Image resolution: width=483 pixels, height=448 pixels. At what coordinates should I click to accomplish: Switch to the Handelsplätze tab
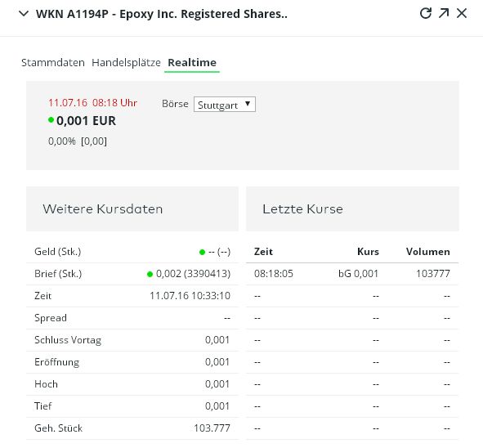coord(126,63)
